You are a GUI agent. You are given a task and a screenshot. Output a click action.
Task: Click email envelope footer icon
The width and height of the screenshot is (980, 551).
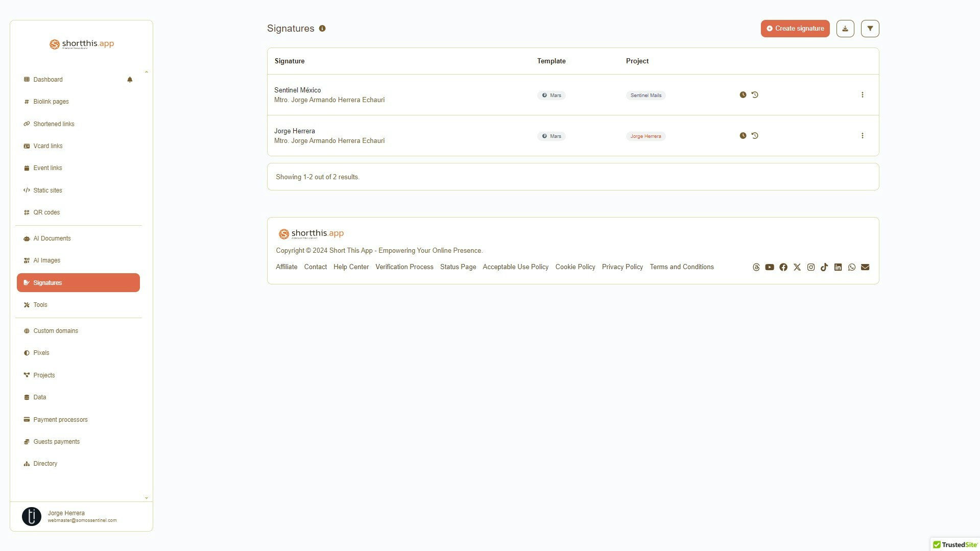865,268
